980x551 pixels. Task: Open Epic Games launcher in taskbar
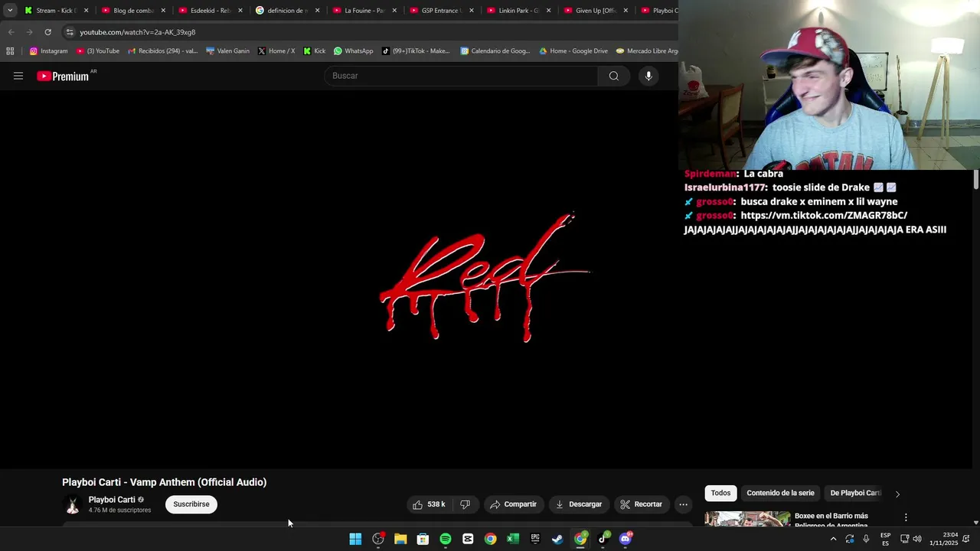(535, 539)
